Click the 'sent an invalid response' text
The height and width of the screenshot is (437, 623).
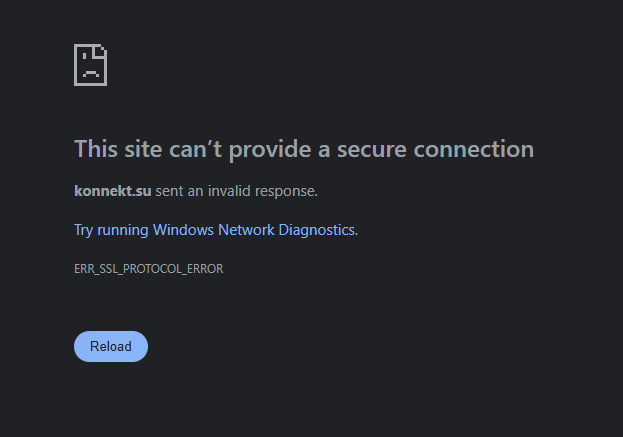(236, 191)
